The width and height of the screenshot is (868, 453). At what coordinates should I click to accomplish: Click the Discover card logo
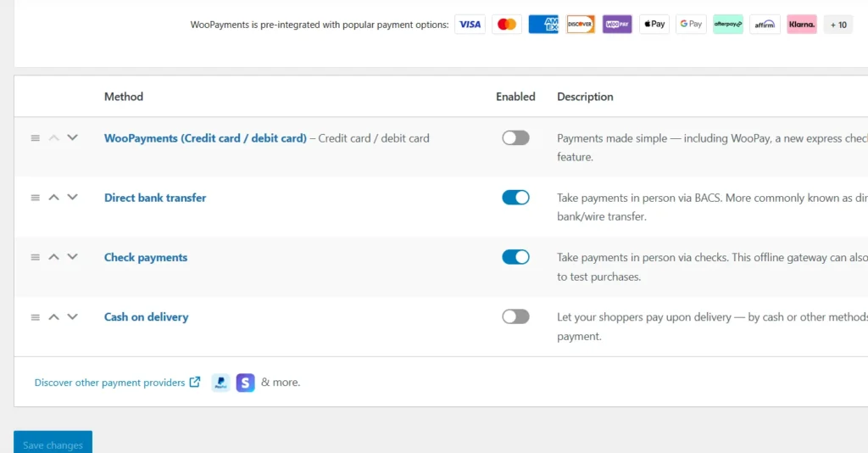click(x=580, y=25)
